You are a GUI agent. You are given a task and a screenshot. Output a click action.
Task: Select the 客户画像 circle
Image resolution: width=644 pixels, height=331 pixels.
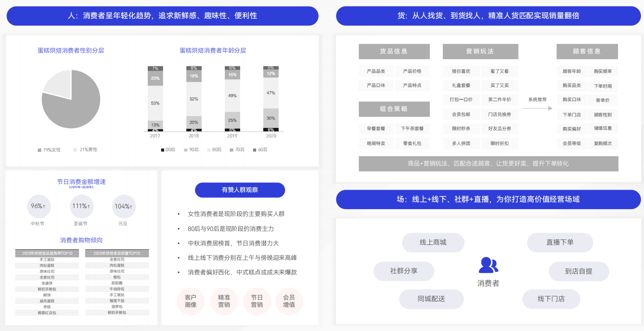pyautogui.click(x=191, y=301)
